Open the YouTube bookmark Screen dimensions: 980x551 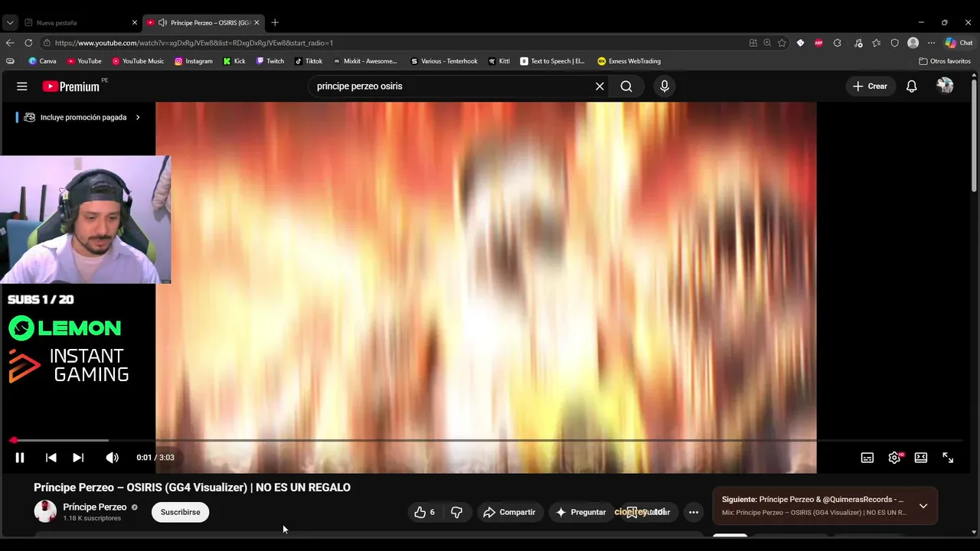pos(84,61)
